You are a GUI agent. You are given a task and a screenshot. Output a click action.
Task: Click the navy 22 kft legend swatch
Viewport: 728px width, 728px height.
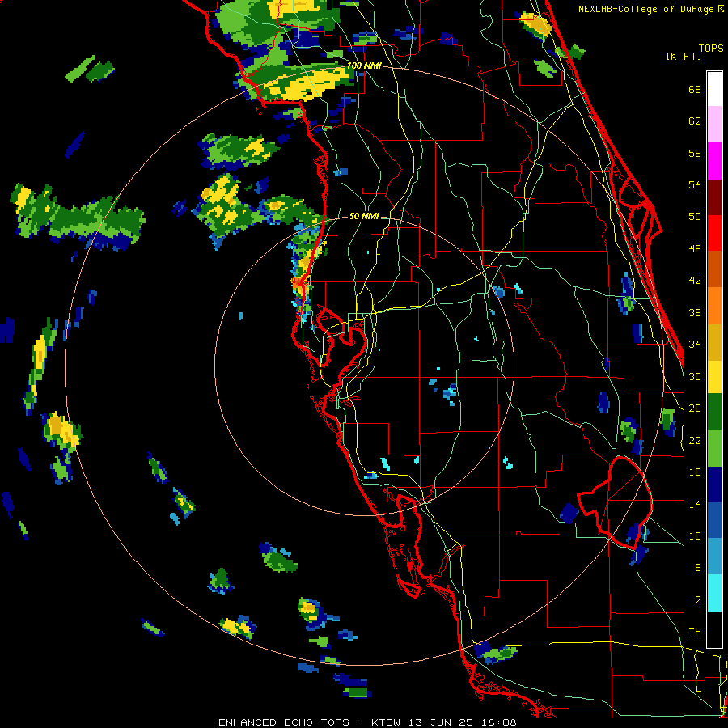[714, 485]
